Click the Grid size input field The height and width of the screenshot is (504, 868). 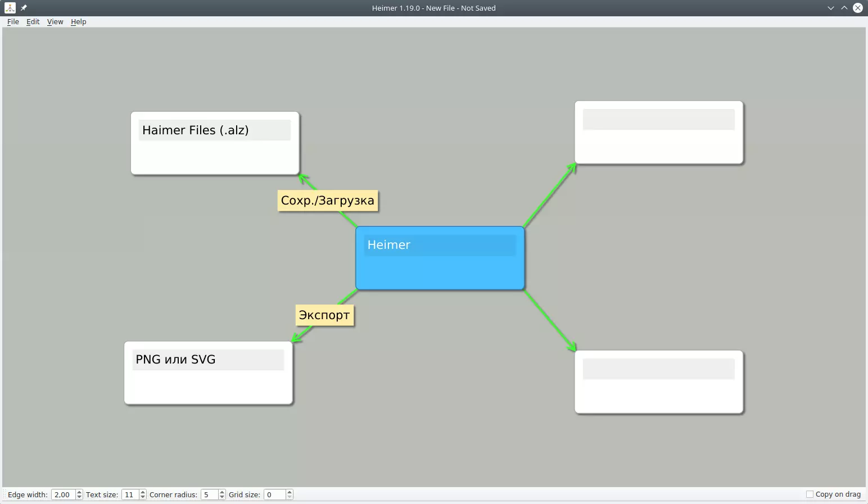tap(275, 495)
